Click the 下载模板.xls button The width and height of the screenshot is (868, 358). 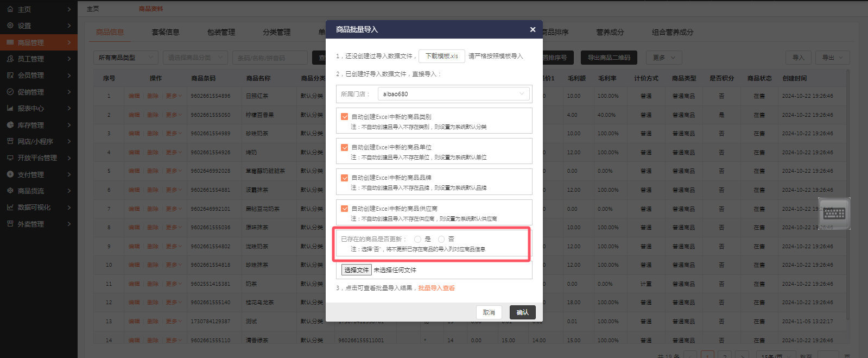pos(441,56)
